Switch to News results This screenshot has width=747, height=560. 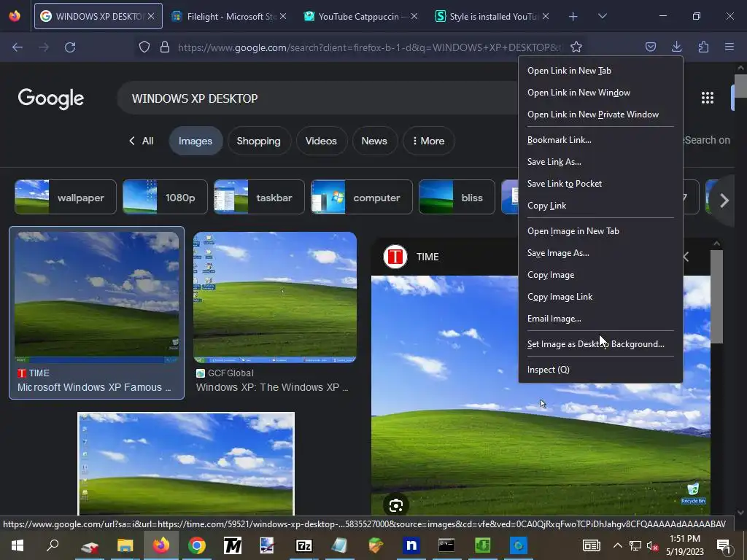tap(374, 141)
